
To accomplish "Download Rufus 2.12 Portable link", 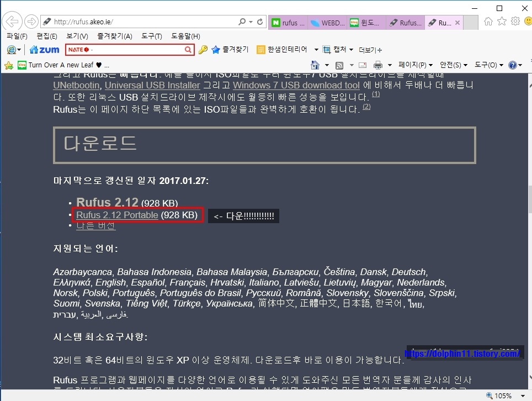I will [117, 215].
